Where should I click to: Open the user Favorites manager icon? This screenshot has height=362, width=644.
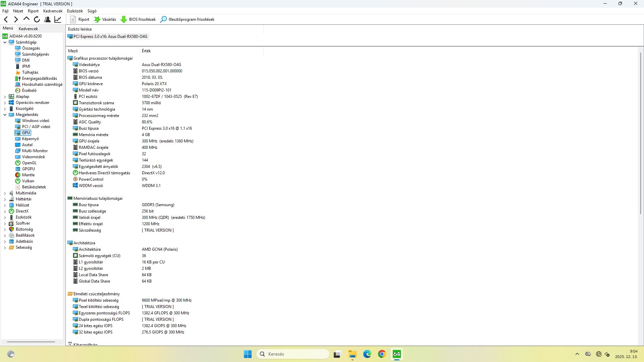[47, 19]
